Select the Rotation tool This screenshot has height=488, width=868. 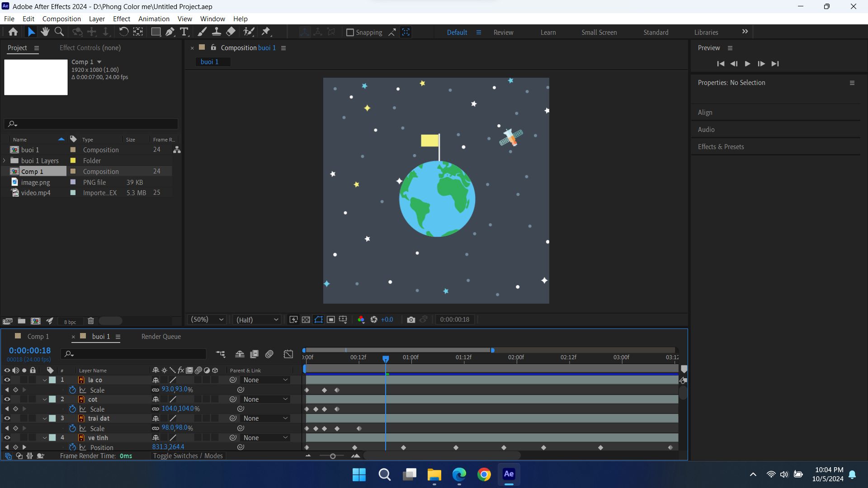pyautogui.click(x=123, y=32)
